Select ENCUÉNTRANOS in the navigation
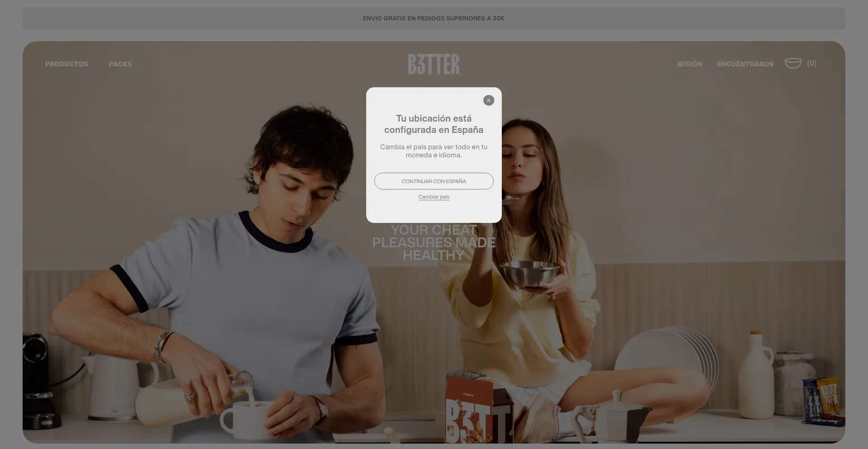The image size is (868, 449). [x=745, y=64]
